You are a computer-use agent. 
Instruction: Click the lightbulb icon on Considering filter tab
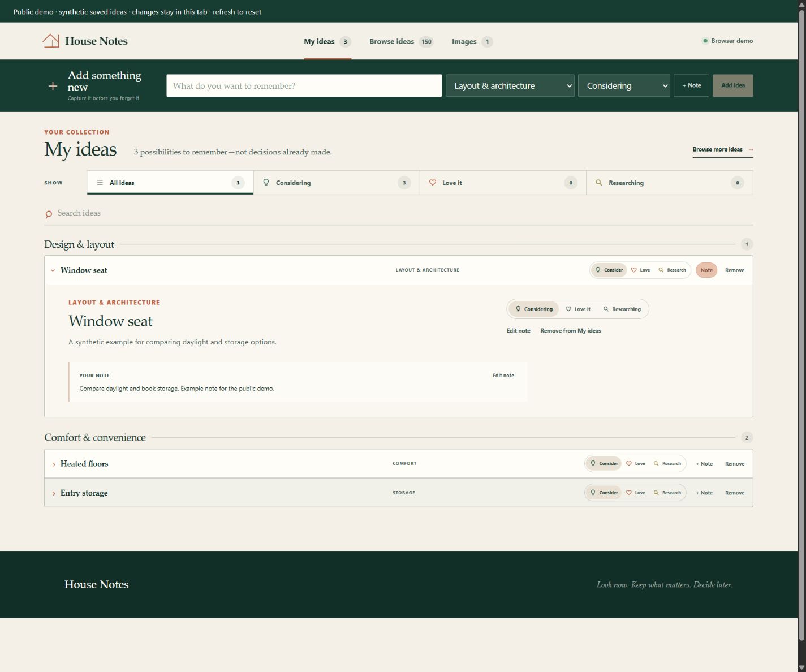click(x=266, y=183)
